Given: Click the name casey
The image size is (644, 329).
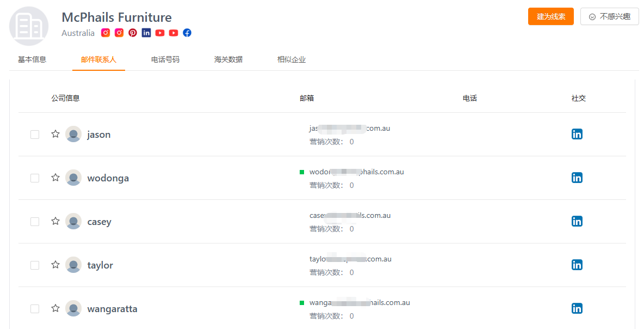Looking at the screenshot, I should (x=100, y=222).
